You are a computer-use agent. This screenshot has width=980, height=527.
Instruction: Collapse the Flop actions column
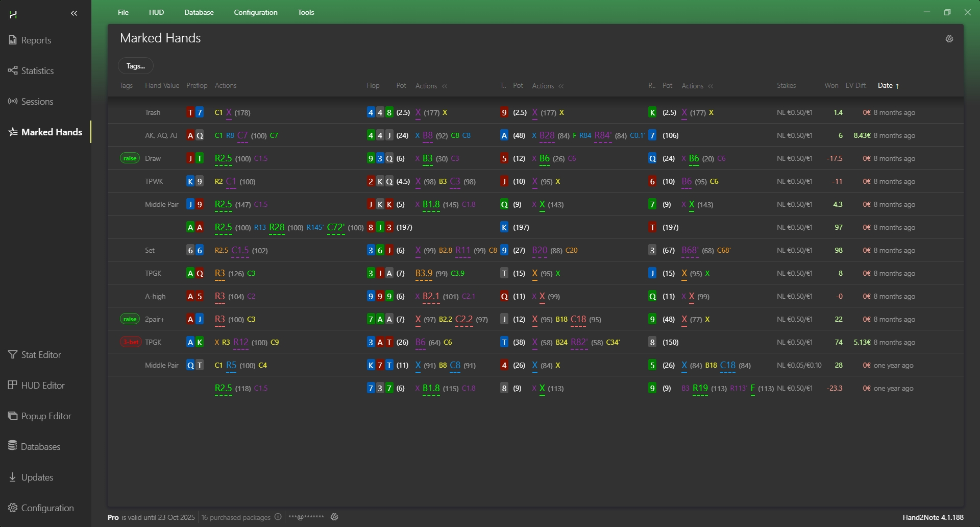point(445,86)
